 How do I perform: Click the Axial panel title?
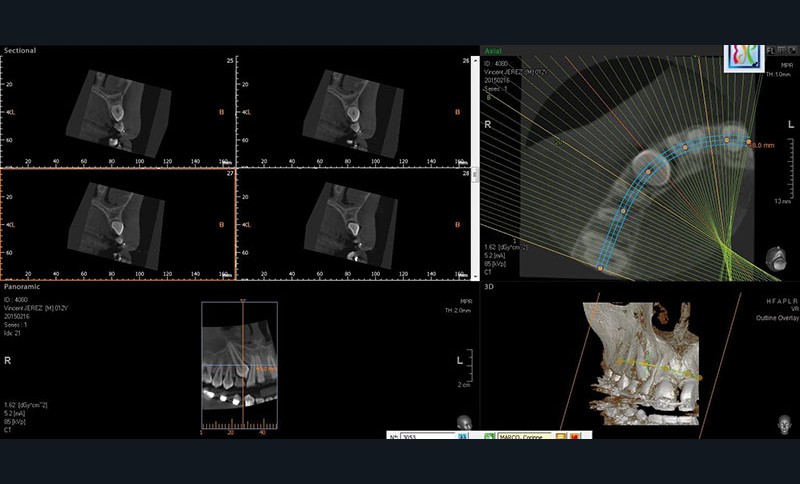point(494,50)
